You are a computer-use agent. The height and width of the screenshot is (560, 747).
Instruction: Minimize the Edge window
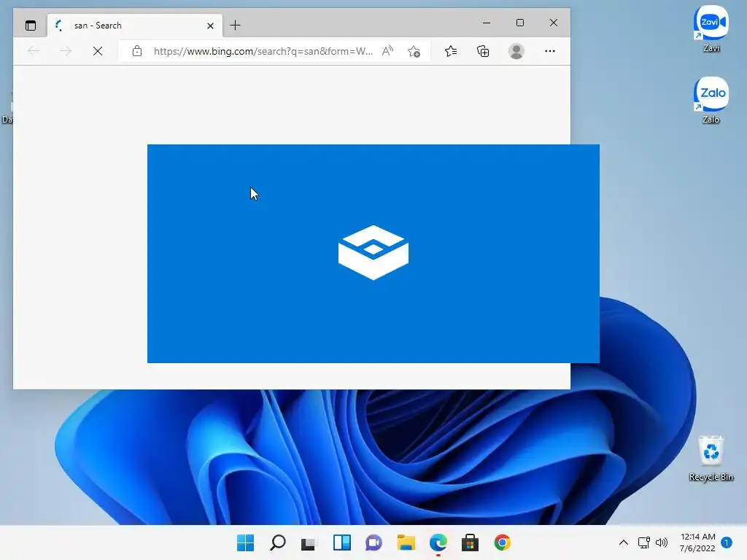[x=487, y=23]
